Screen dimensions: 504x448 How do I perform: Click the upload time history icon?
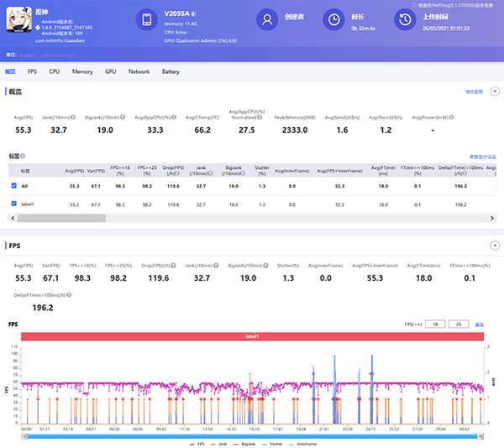tap(405, 20)
